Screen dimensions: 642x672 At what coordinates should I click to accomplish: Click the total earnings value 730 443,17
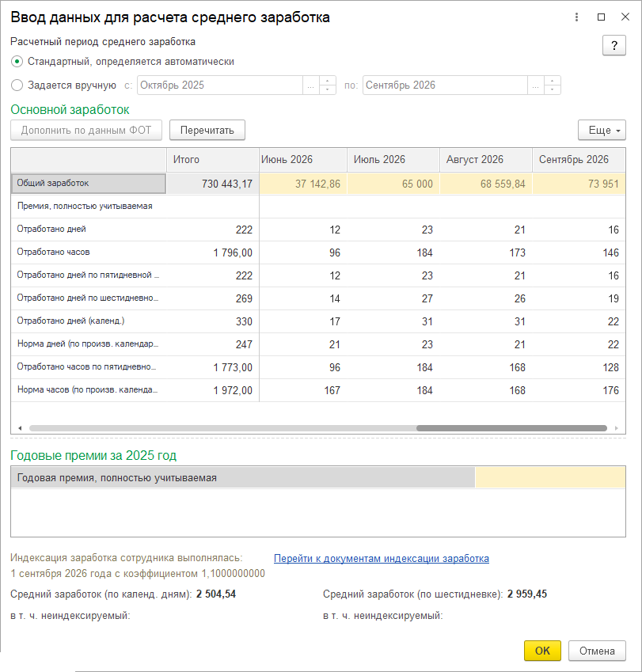coord(213,184)
